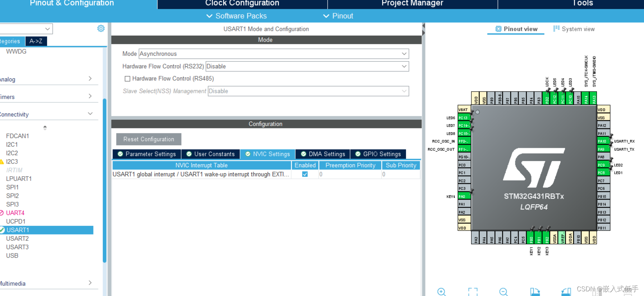The width and height of the screenshot is (644, 296).
Task: Click the PA9 USART1_TX pin
Action: 603,149
